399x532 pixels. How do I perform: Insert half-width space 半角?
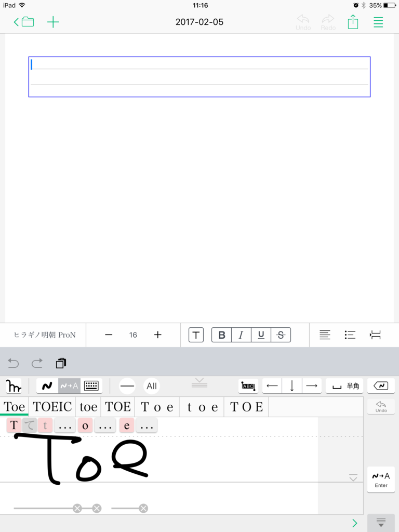pyautogui.click(x=344, y=386)
